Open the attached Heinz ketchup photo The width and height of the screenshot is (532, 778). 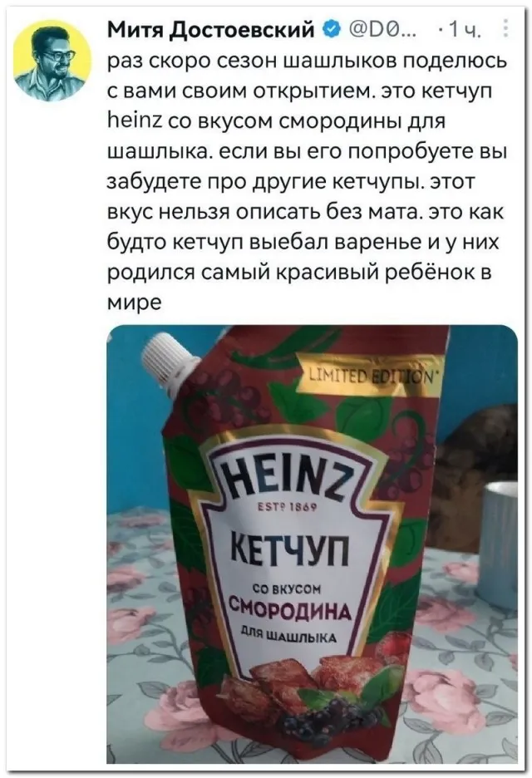(x=313, y=544)
